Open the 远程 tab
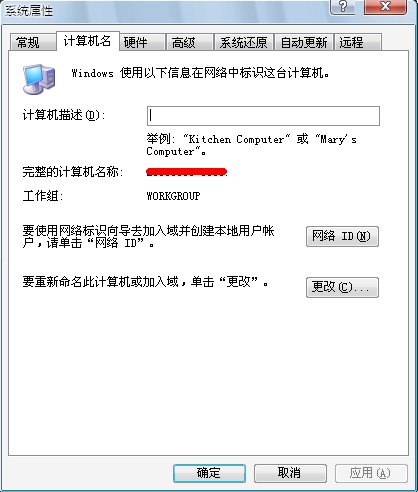This screenshot has height=492, width=418. [x=358, y=42]
